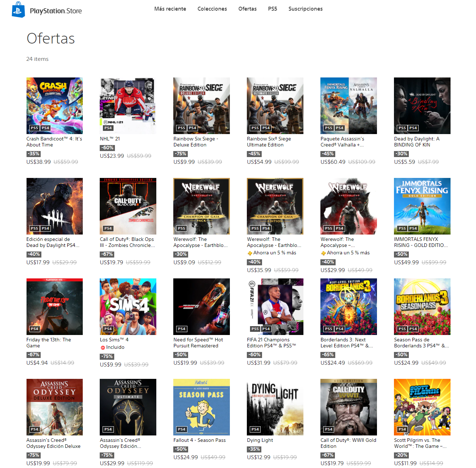Open the FIFA 21 Champions Edition cover

[x=275, y=307]
